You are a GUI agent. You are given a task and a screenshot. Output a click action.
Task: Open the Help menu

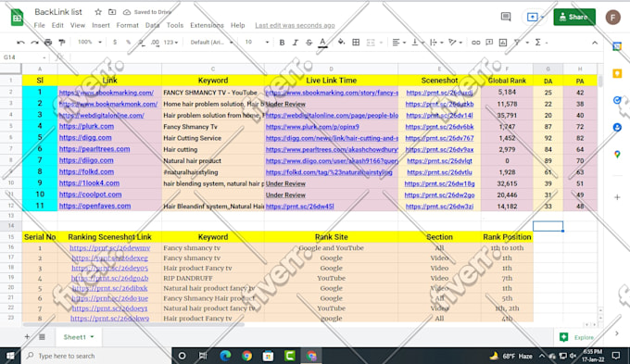[237, 25]
